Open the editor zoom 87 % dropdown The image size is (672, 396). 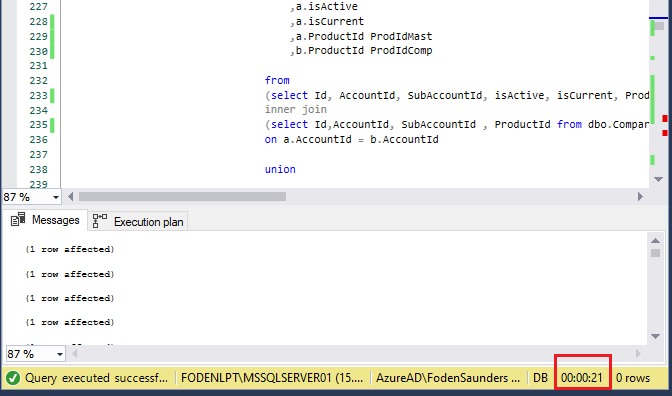click(x=32, y=197)
